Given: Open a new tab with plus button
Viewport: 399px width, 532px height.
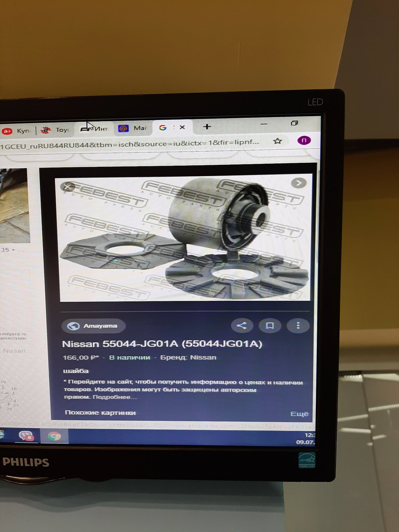Looking at the screenshot, I should coord(207,127).
